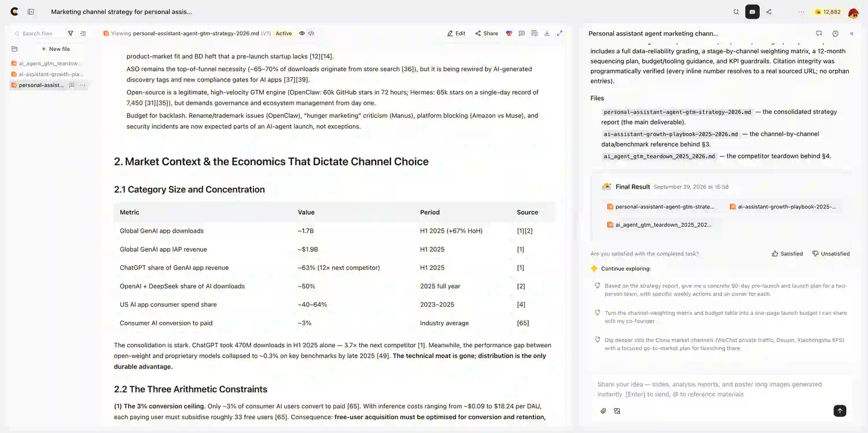Choose the 90-day pre-launch plan suggestion

click(x=721, y=290)
